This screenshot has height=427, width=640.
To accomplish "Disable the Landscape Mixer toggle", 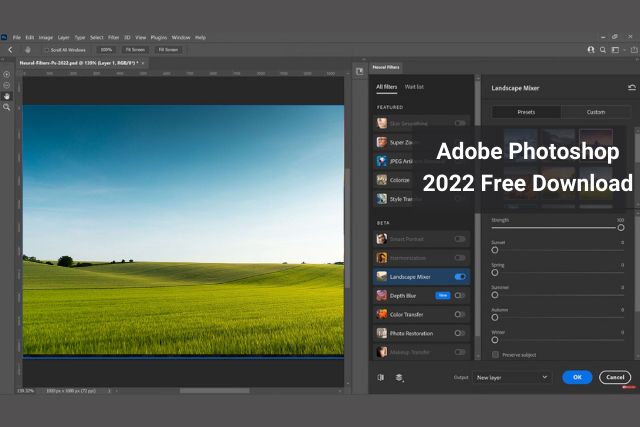I will coord(460,277).
